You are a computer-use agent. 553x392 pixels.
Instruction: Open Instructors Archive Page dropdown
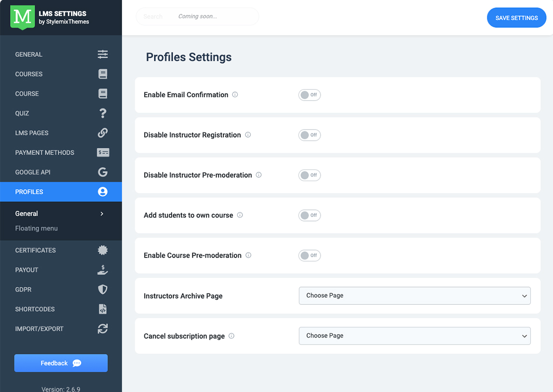pyautogui.click(x=415, y=296)
